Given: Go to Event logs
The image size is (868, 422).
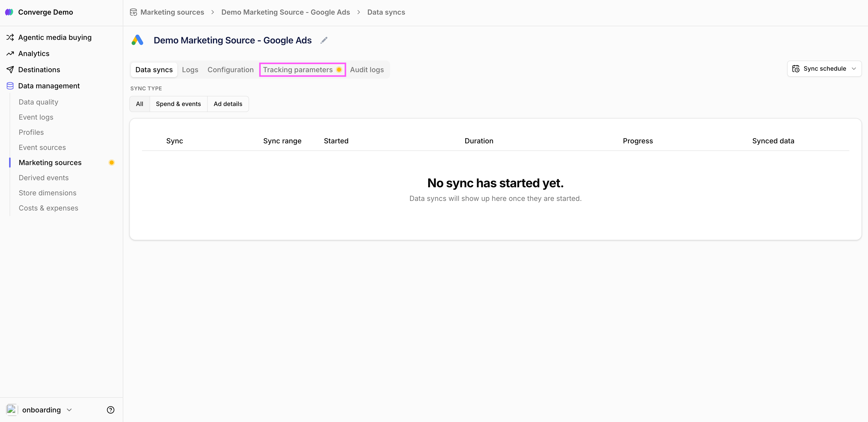Looking at the screenshot, I should (36, 117).
